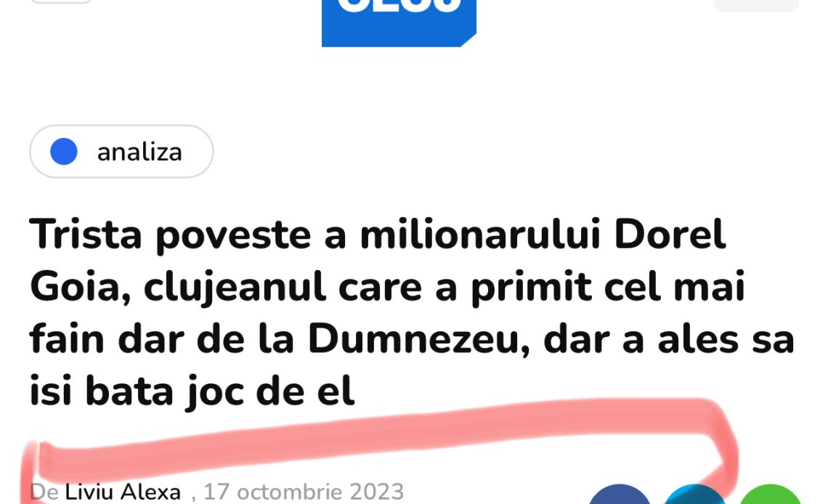Share article via dark blue Facebook circle
The image size is (828, 504).
pyautogui.click(x=620, y=495)
